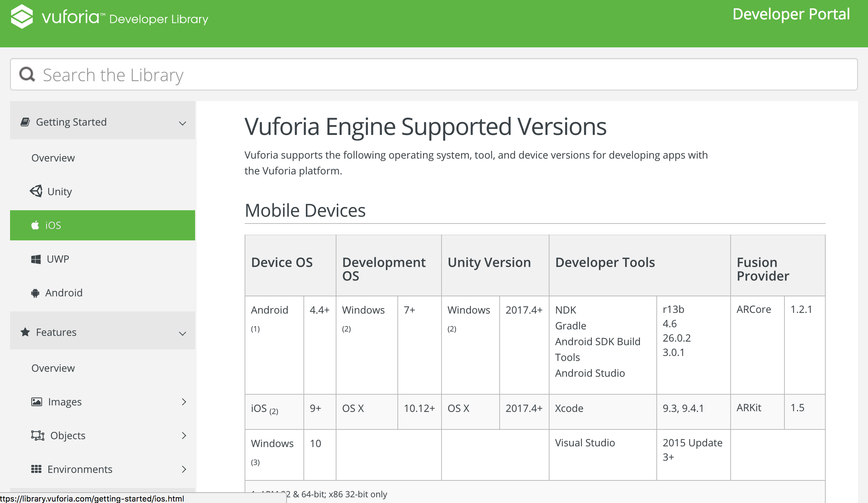Viewport: 868px width, 503px height.
Task: Click the Android device OS cell
Action: coord(274,345)
